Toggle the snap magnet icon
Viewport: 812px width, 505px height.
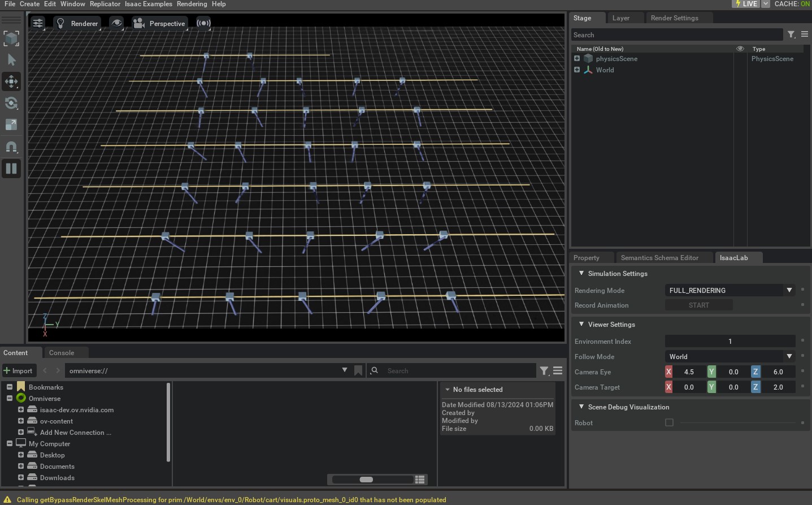tap(11, 146)
